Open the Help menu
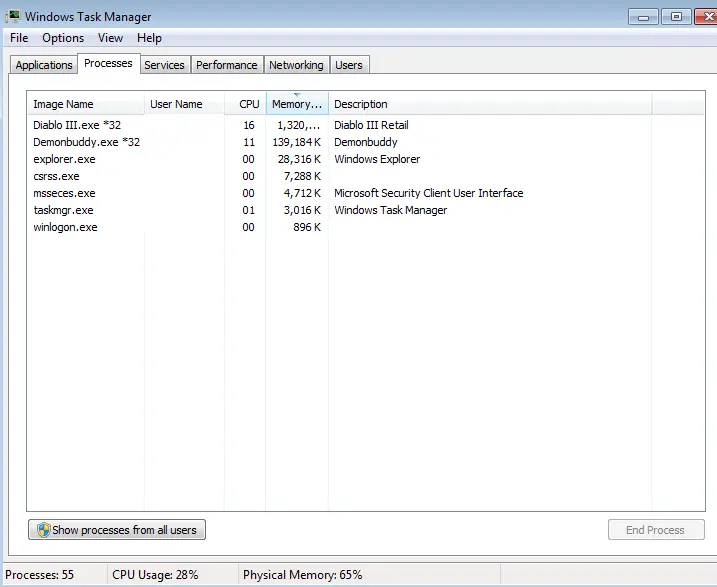 click(149, 38)
